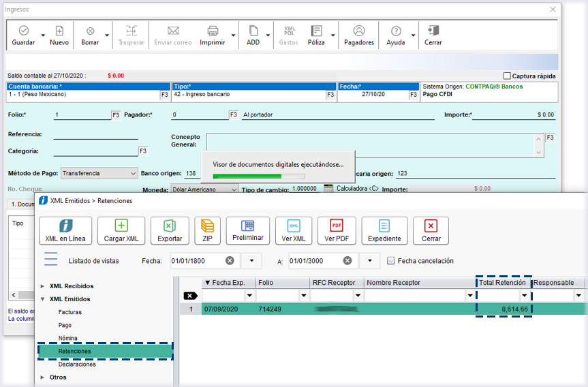Select the Nómina tree item

[68, 338]
